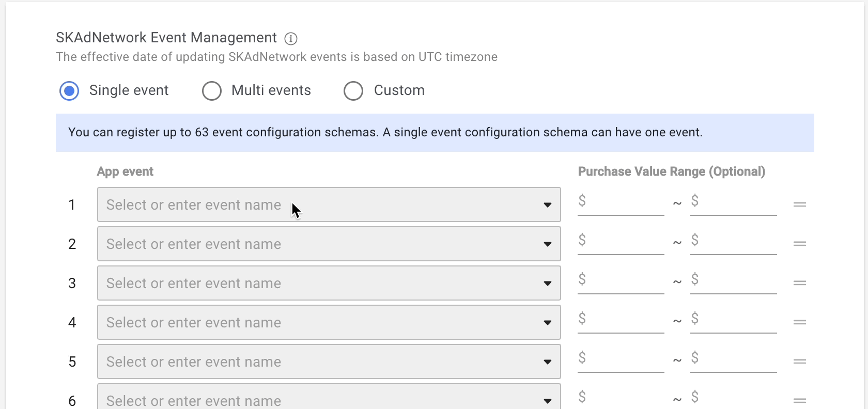The image size is (868, 409).
Task: Click the row 5 minimum purchase value field
Action: click(621, 359)
